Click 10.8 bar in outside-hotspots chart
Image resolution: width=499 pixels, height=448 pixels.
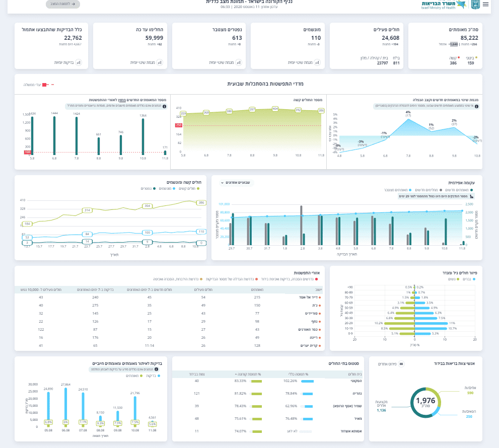pyautogui.click(x=143, y=137)
